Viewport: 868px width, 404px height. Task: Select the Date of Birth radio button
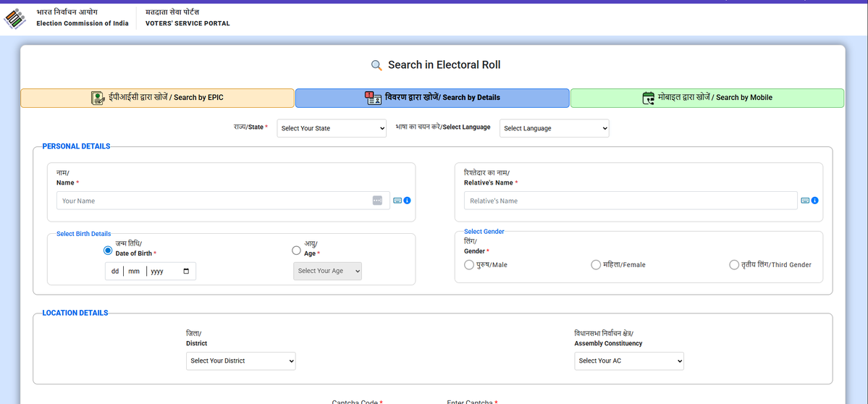point(108,251)
